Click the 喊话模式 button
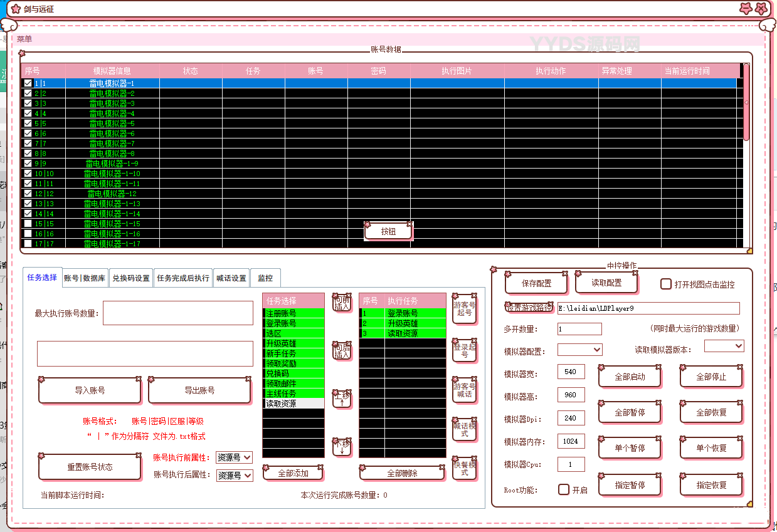The width and height of the screenshot is (777, 532). click(x=464, y=429)
